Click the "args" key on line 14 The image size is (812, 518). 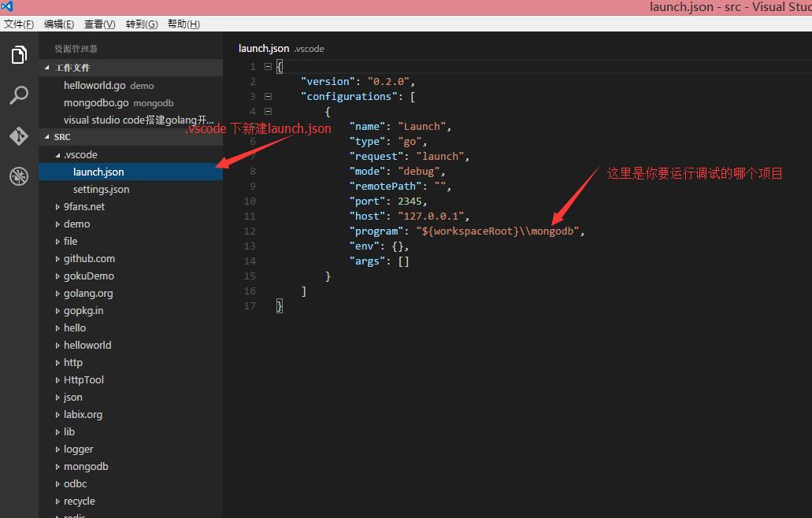(x=368, y=261)
